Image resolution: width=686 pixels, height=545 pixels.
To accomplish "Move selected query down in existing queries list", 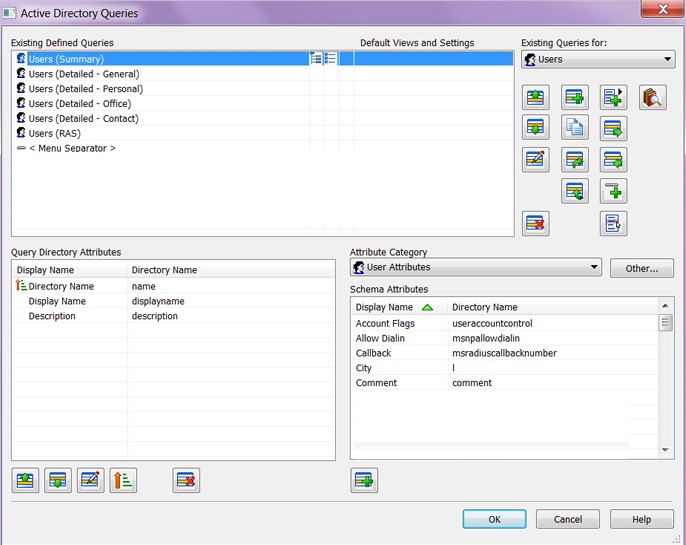I will coord(536,128).
